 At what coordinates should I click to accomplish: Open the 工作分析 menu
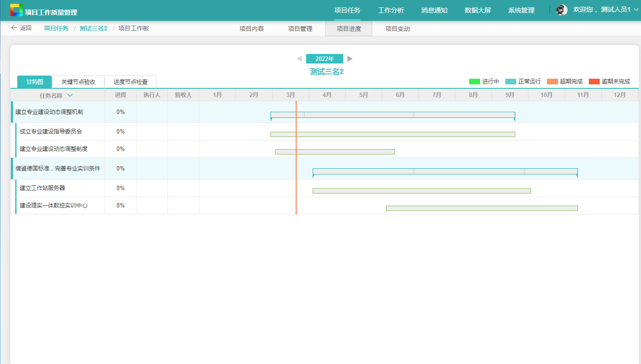tap(391, 10)
